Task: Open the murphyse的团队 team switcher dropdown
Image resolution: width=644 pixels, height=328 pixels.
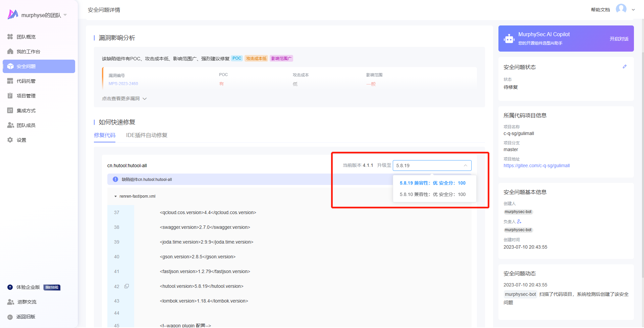Action: point(65,15)
